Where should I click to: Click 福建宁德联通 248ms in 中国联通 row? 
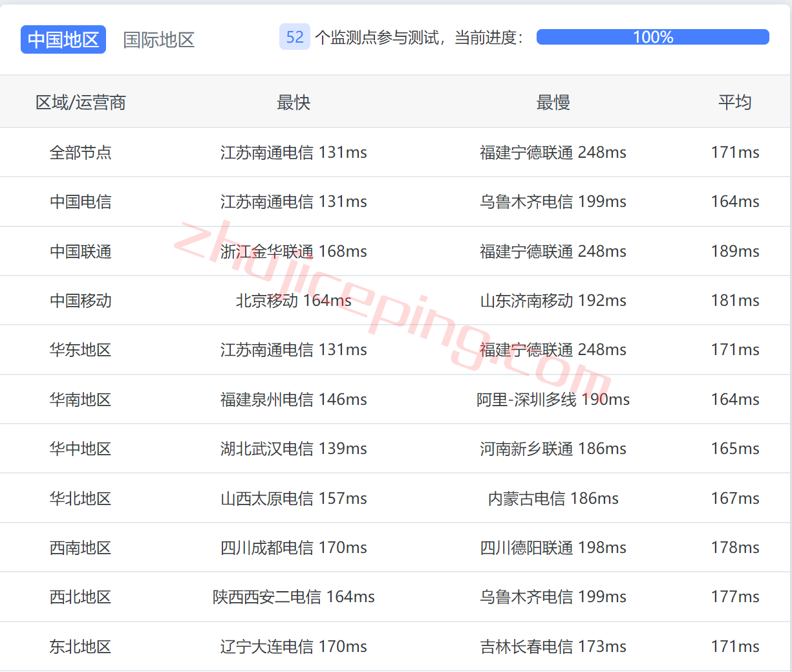pos(553,251)
